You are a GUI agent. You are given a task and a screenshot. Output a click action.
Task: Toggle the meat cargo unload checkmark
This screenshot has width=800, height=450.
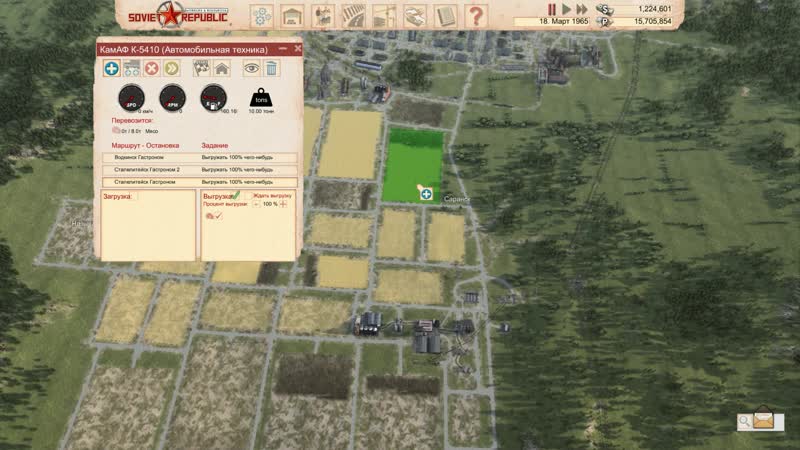[x=218, y=216]
